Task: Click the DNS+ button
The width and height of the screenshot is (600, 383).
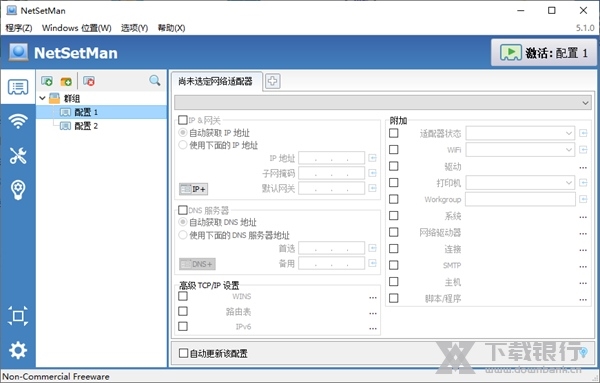Action: [x=197, y=264]
